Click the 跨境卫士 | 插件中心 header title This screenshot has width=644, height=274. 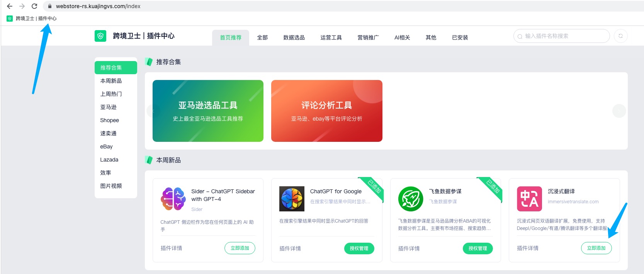(144, 36)
